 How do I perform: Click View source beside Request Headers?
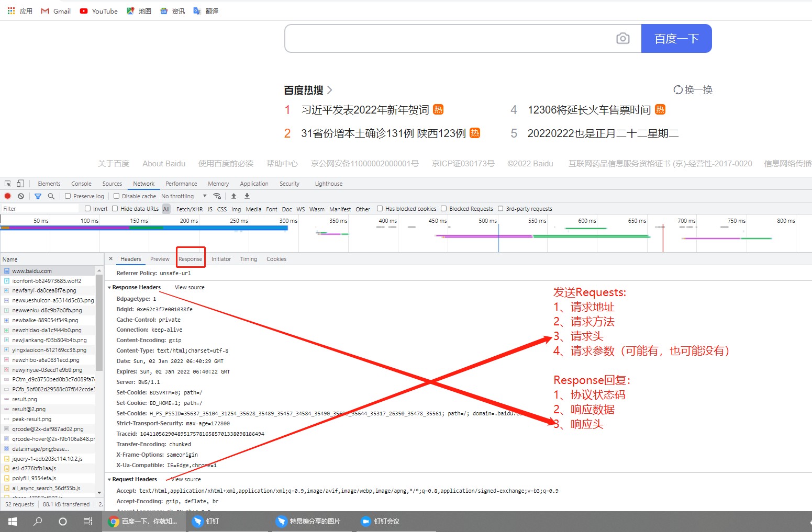coord(186,479)
